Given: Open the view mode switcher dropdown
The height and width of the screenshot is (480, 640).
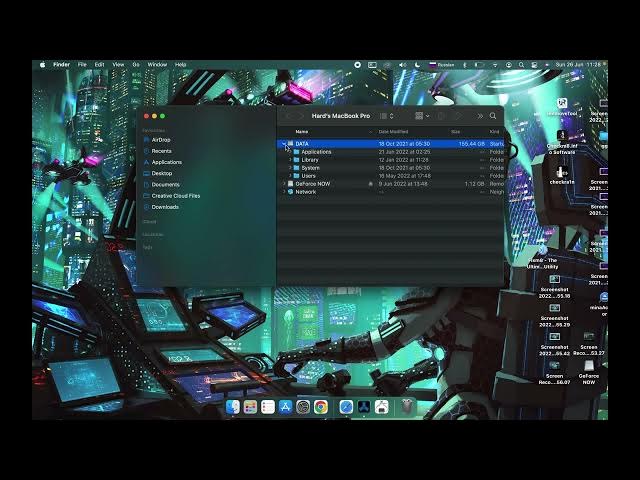Looking at the screenshot, I should 387,116.
